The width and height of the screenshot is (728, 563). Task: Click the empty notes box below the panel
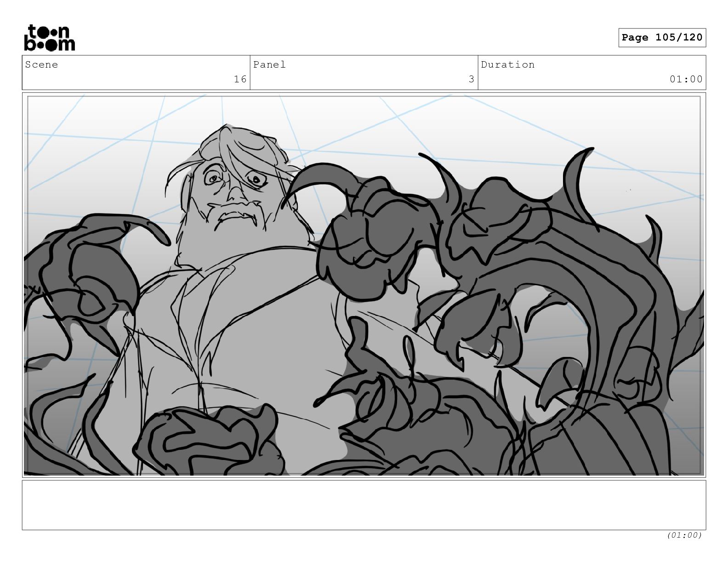(x=364, y=505)
